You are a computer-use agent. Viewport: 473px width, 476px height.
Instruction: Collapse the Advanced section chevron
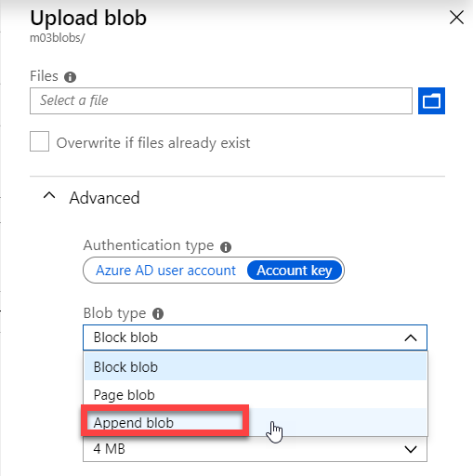pos(49,195)
